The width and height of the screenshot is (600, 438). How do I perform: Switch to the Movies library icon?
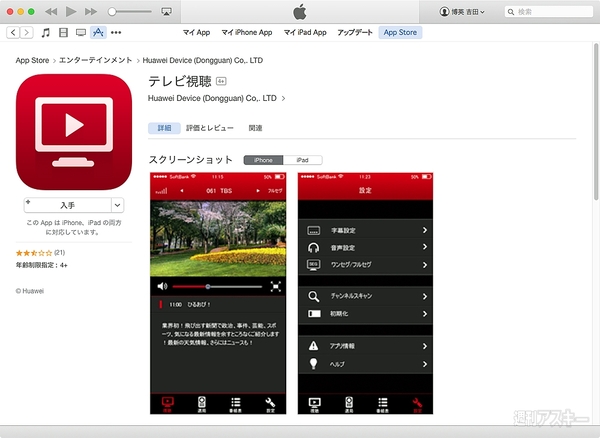click(x=63, y=33)
